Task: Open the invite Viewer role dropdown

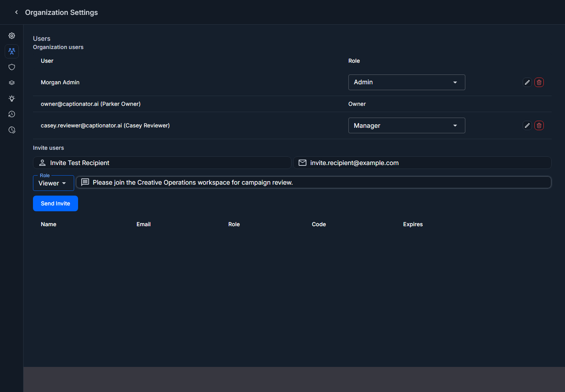Action: click(x=53, y=183)
